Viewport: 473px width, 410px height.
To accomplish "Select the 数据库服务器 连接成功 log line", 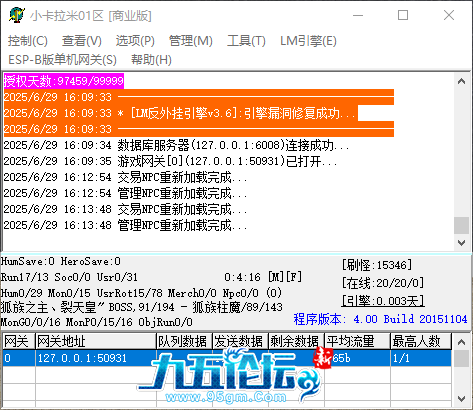I will (x=177, y=145).
